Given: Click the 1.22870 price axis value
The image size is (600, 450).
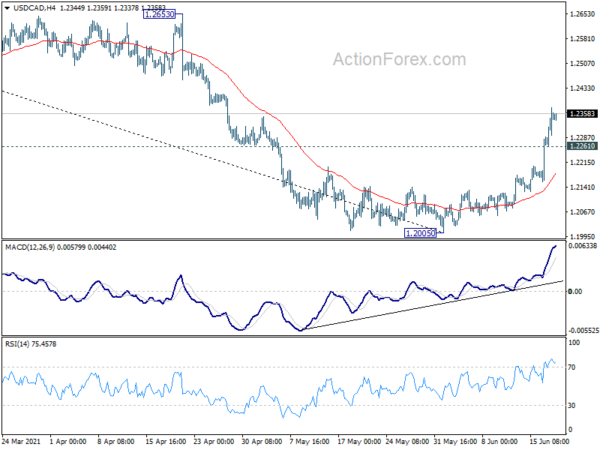Looking at the screenshot, I should (582, 138).
